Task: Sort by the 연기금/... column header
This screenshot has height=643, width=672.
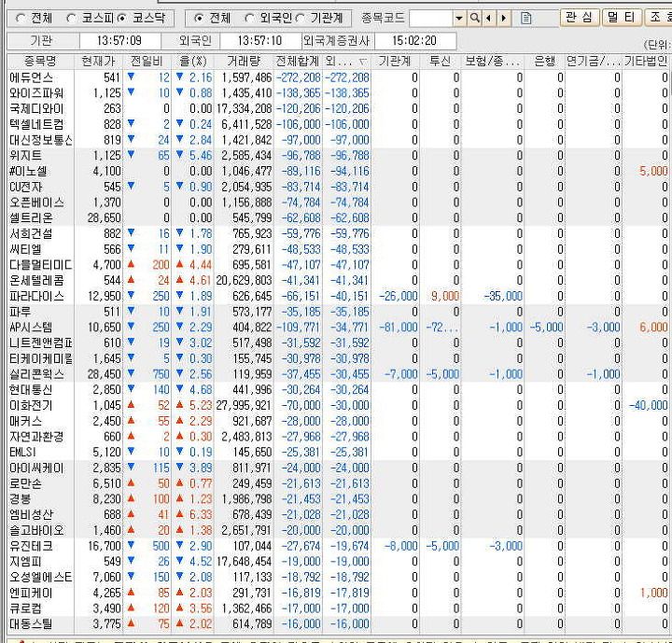Action: (x=594, y=62)
